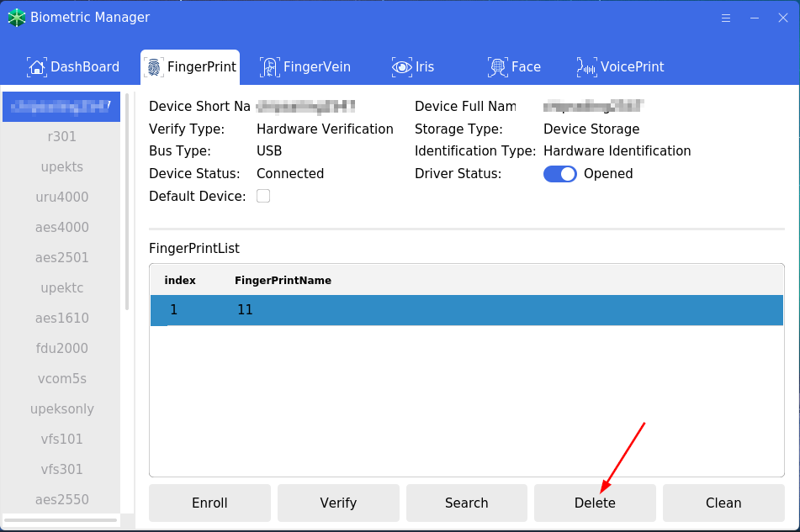Image resolution: width=800 pixels, height=532 pixels.
Task: Click the Connected device status value
Action: point(290,174)
